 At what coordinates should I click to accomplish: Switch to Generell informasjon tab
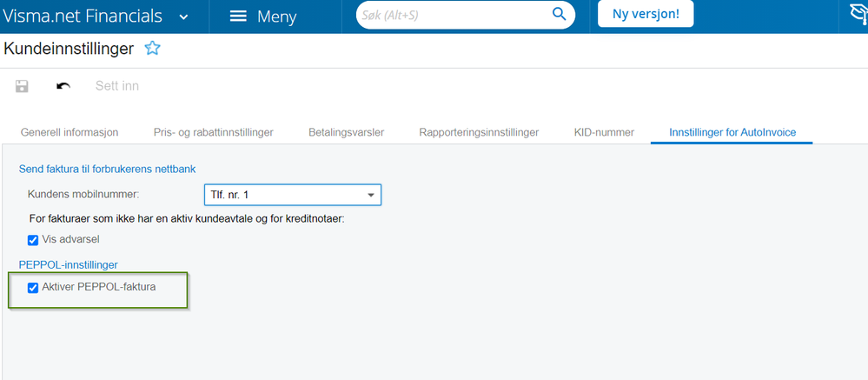[x=70, y=132]
